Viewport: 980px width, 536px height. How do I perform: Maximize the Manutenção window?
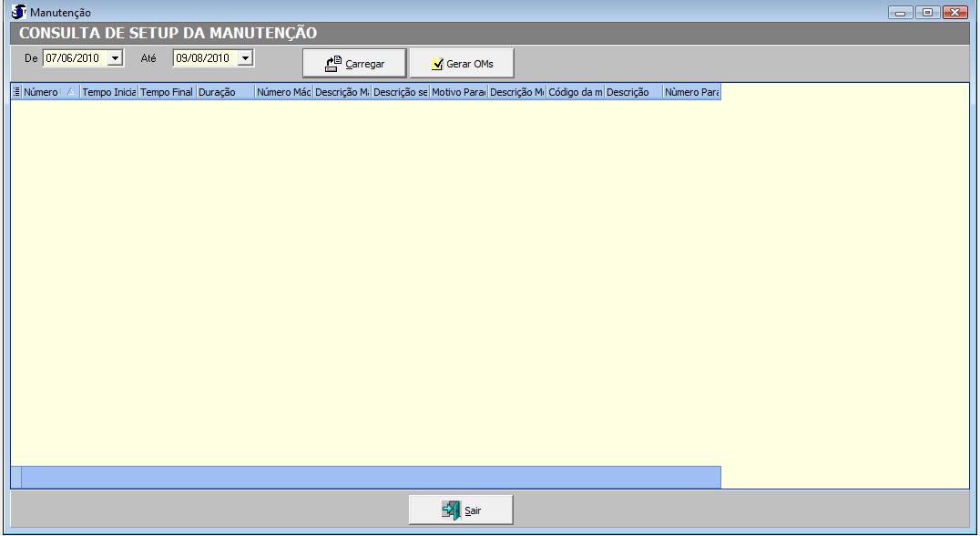[x=928, y=11]
